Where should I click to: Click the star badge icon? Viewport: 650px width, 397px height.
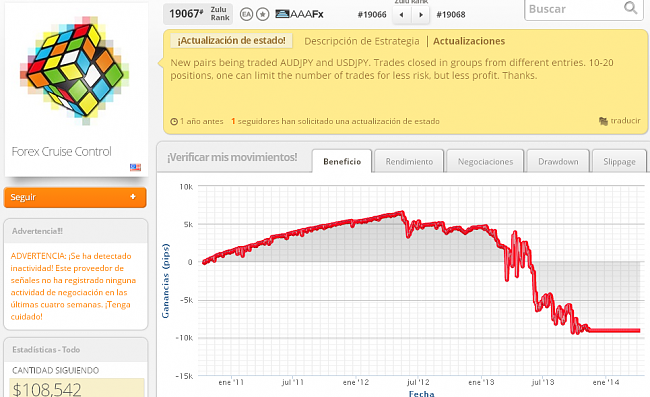tap(262, 15)
